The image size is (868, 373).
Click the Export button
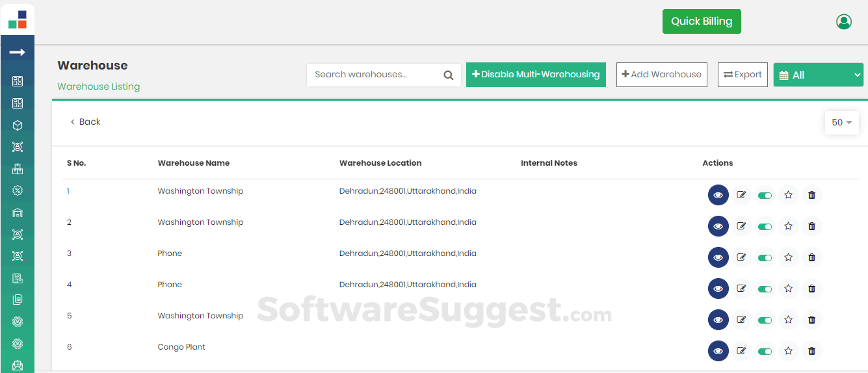click(743, 75)
